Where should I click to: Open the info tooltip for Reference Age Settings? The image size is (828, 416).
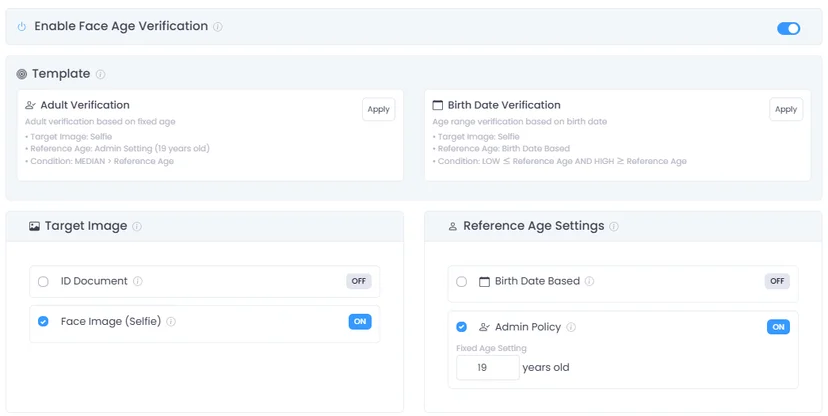click(x=614, y=226)
